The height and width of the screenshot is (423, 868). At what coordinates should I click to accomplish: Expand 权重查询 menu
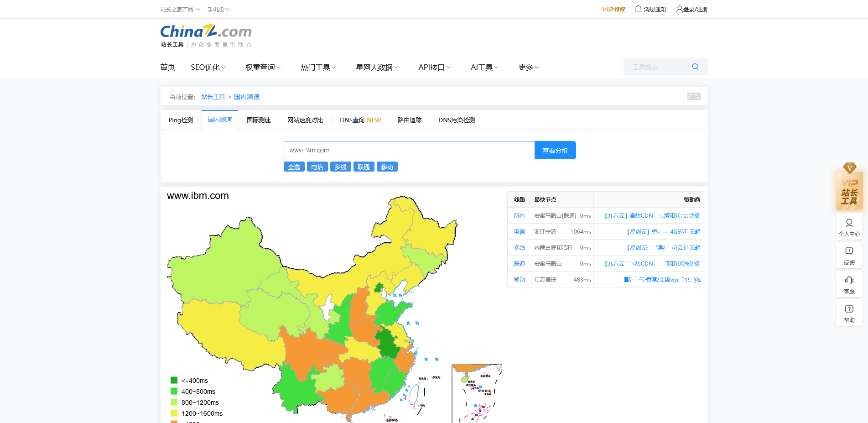(263, 67)
